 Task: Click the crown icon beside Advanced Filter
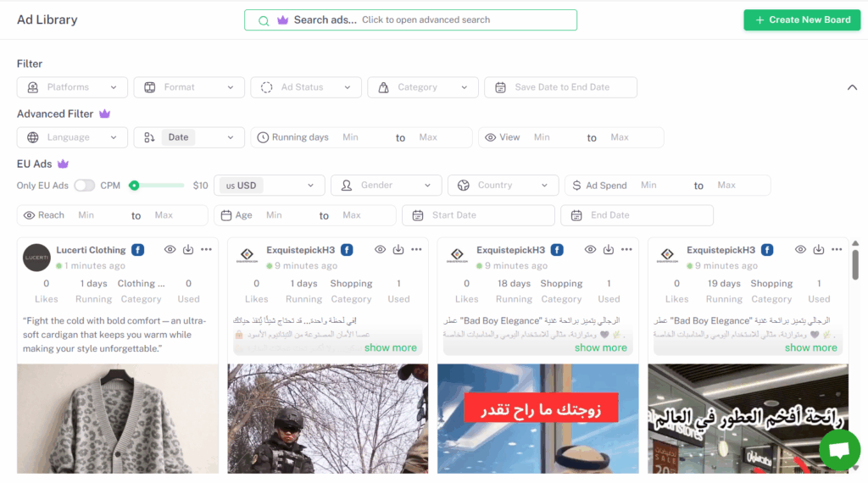[105, 114]
